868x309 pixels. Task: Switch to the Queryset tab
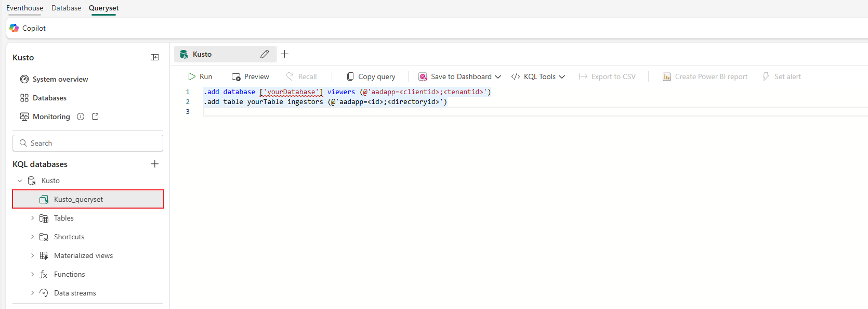[x=103, y=8]
